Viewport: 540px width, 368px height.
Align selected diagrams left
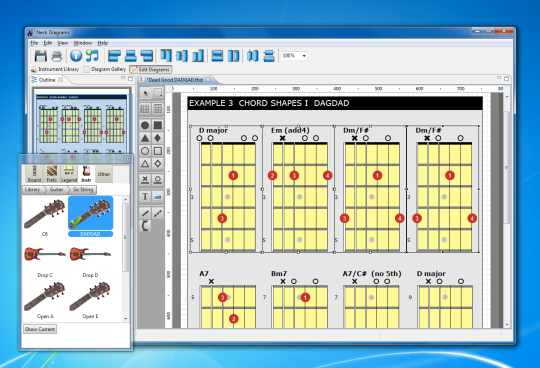pos(115,55)
